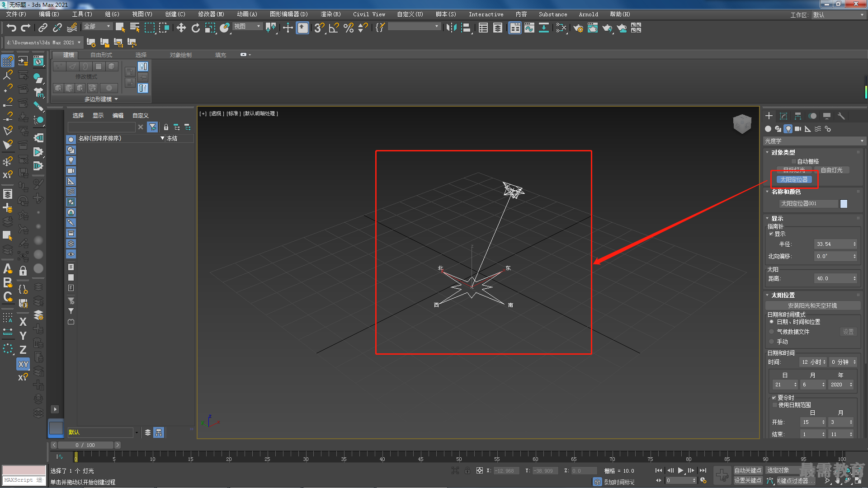Click the viewport ViewCube
The image size is (868, 488).
pos(742,123)
